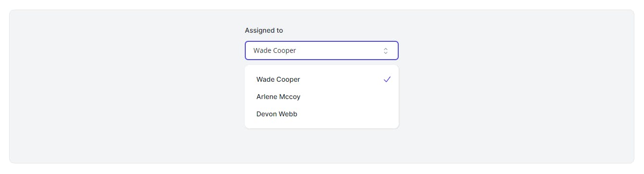Click the gray panel area right of dropdown
This screenshot has height=174, width=644.
click(x=515, y=87)
